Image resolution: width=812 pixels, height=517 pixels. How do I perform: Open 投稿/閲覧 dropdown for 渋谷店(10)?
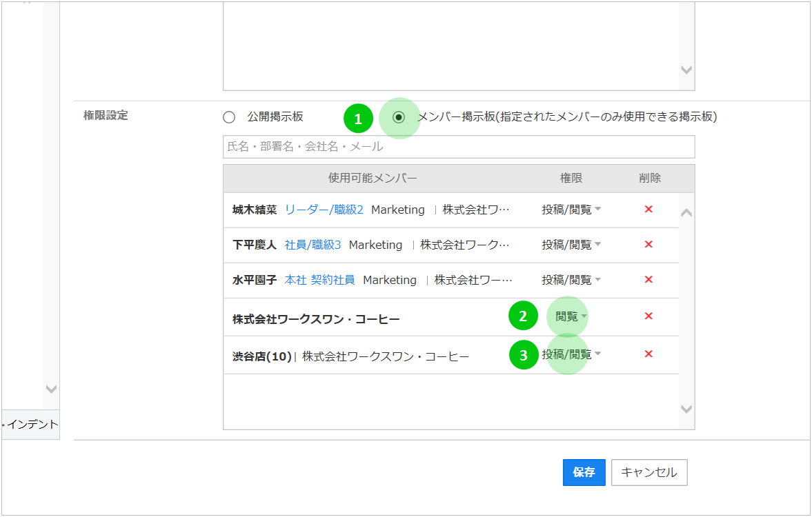(571, 354)
